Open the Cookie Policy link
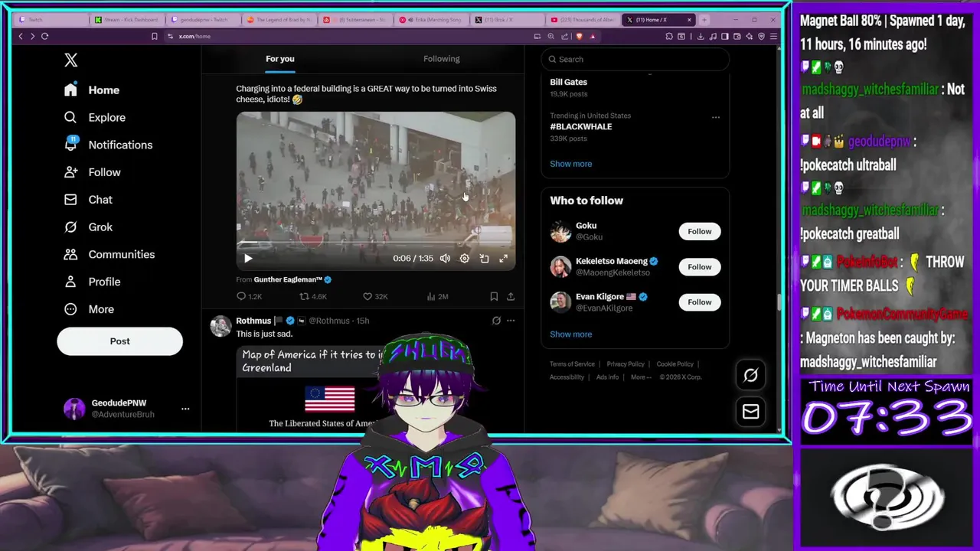980x551 pixels. pyautogui.click(x=675, y=364)
